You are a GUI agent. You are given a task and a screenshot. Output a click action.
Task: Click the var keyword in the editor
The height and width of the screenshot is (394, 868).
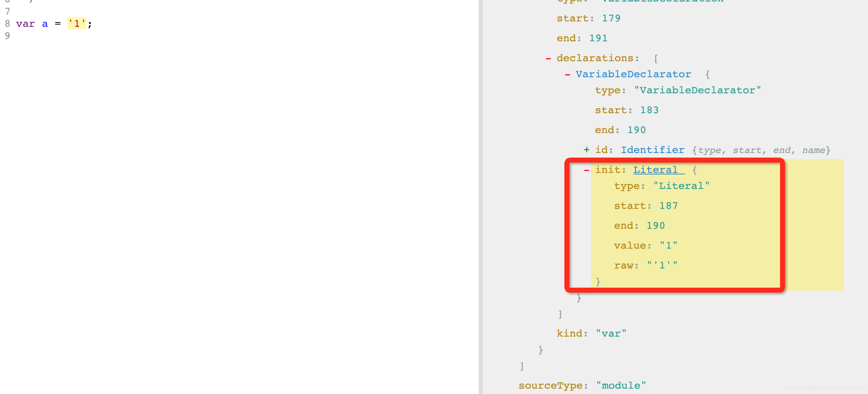tap(26, 24)
